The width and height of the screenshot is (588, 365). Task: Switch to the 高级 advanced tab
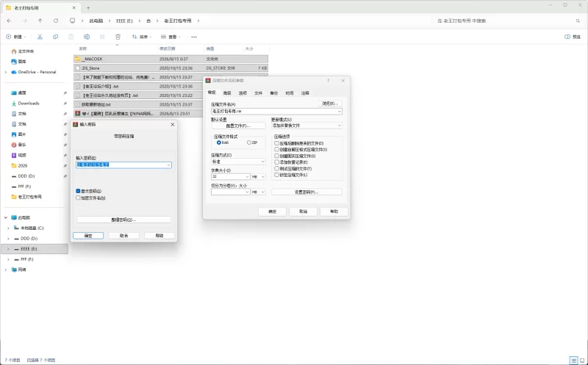point(227,93)
